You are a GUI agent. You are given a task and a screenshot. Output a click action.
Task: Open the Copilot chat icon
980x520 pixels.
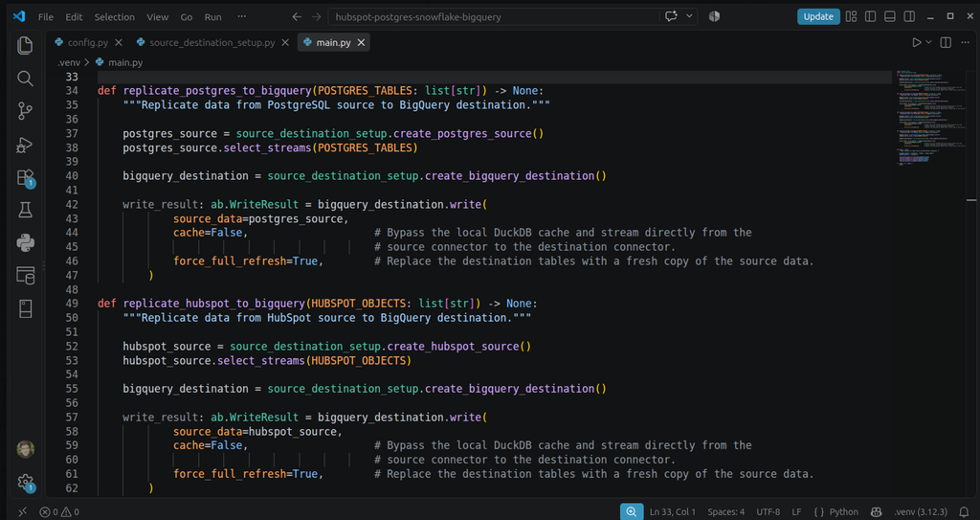pyautogui.click(x=671, y=17)
